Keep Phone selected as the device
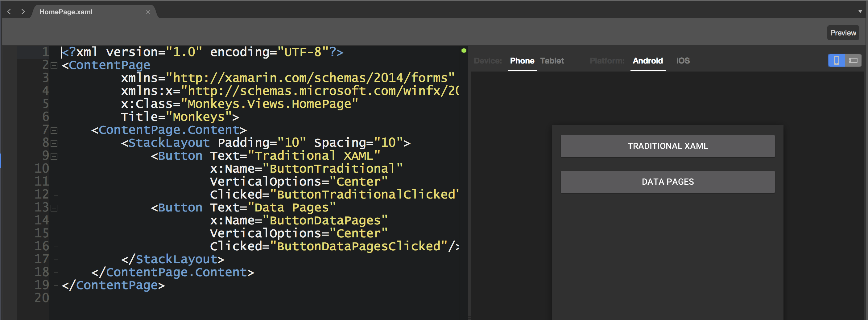 [x=522, y=61]
